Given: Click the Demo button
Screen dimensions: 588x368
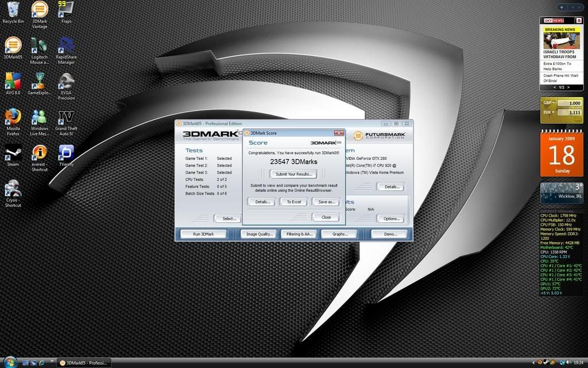Looking at the screenshot, I should click(x=390, y=234).
